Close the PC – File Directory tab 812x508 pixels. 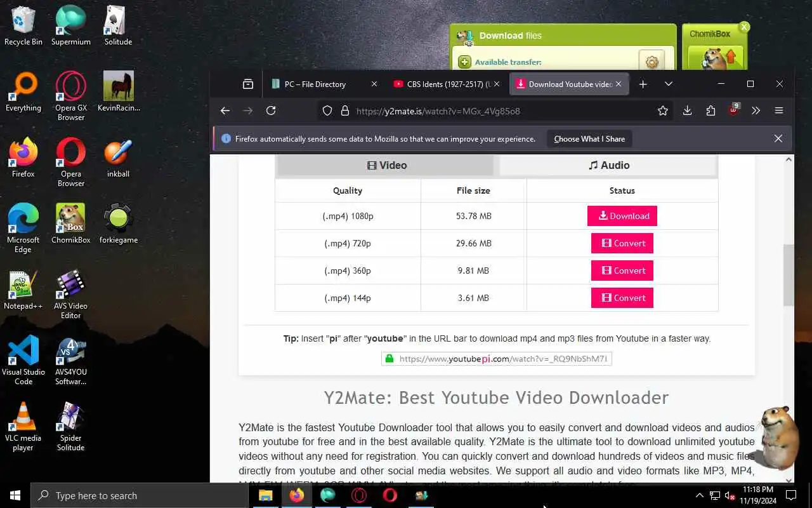point(374,84)
